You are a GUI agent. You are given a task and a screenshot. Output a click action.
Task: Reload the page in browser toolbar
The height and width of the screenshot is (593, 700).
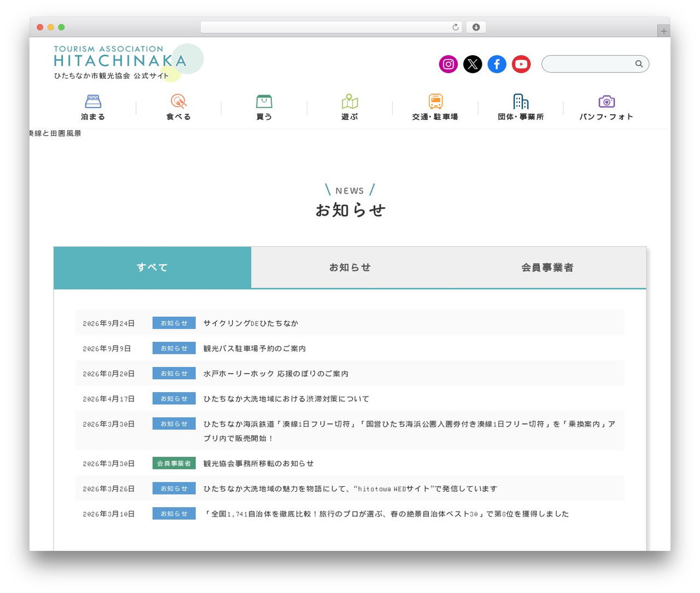[x=456, y=27]
